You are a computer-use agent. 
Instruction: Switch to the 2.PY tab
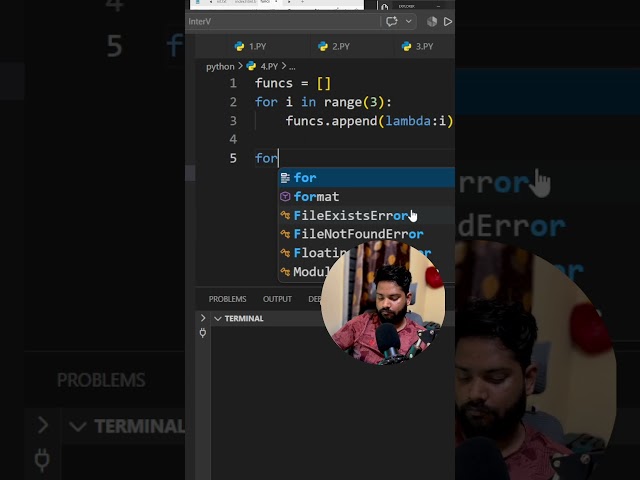(x=334, y=47)
